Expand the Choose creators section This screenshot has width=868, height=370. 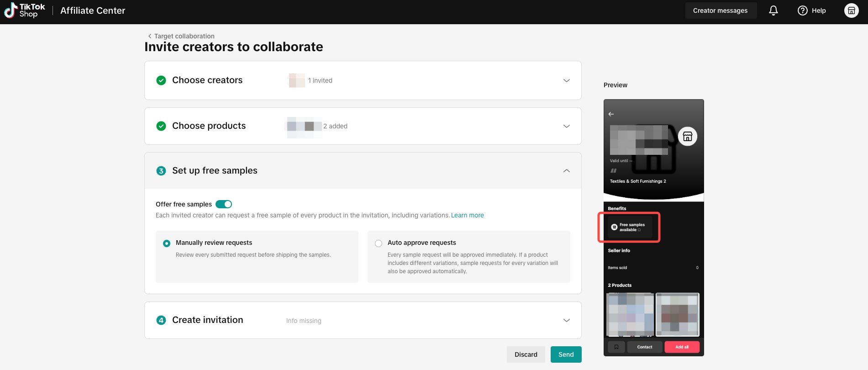[567, 80]
